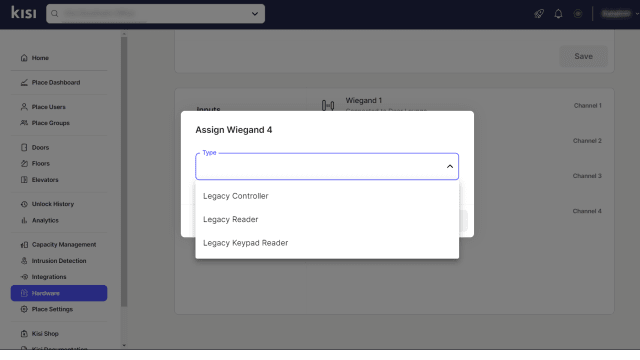
Task: Click the Floors icon
Action: click(x=24, y=163)
